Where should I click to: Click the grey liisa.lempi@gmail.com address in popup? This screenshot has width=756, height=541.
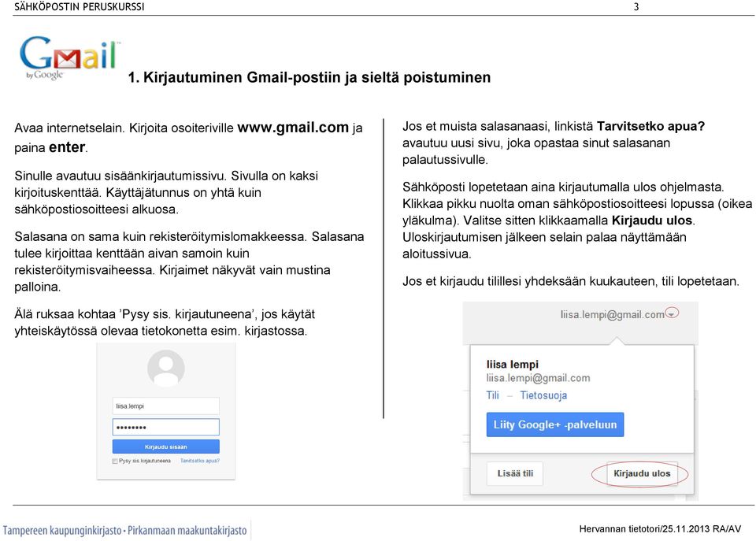pyautogui.click(x=538, y=378)
